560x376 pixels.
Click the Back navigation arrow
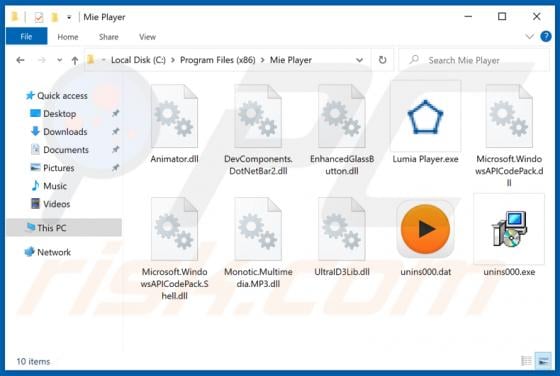coord(20,60)
